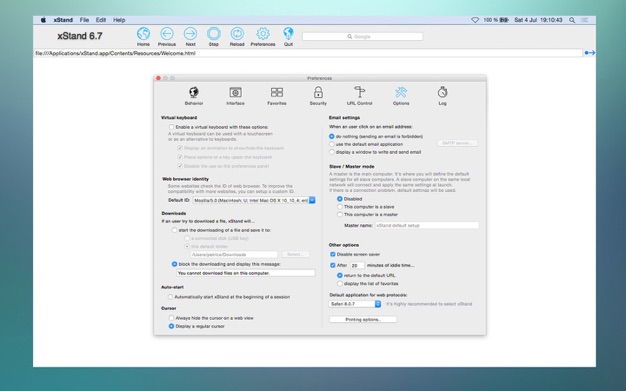The height and width of the screenshot is (391, 626).
Task: Open the File menu
Action: pyautogui.click(x=84, y=20)
